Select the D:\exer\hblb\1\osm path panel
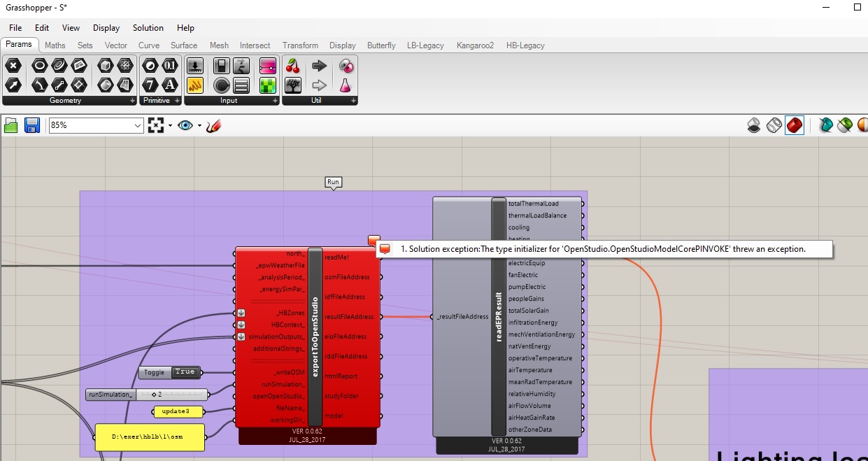 [x=150, y=437]
